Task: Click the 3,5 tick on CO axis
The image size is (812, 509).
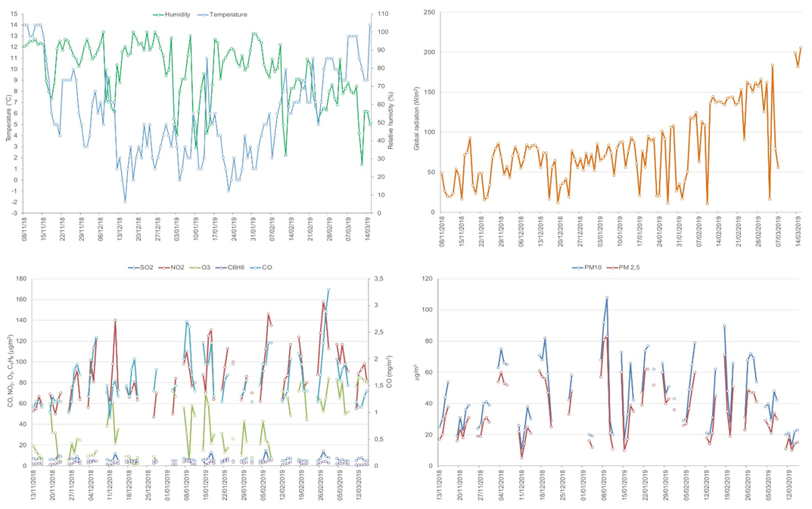Action: [x=379, y=280]
